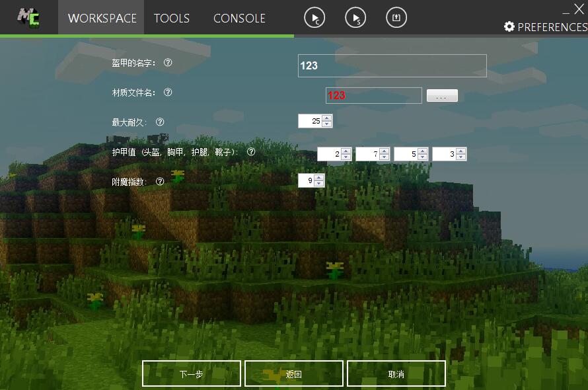Click help icon beside 盔甲的名字
Viewport: 588px width, 390px height.
tap(168, 63)
